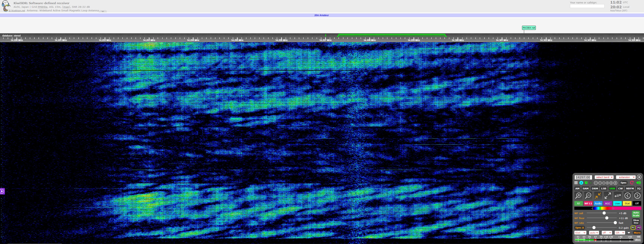Click the zoom out magnifier icon
Viewport: 644px width, 244px height.
pos(588,195)
